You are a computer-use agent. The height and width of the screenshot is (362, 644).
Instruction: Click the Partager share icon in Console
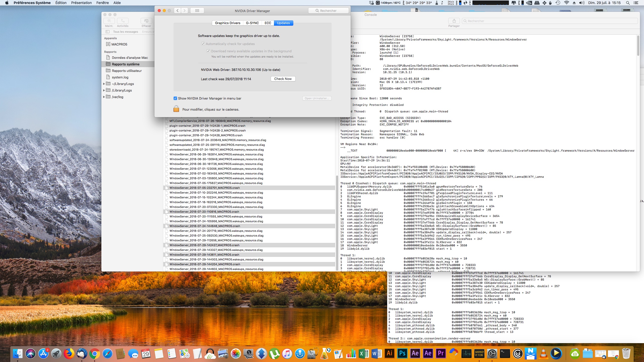[454, 21]
